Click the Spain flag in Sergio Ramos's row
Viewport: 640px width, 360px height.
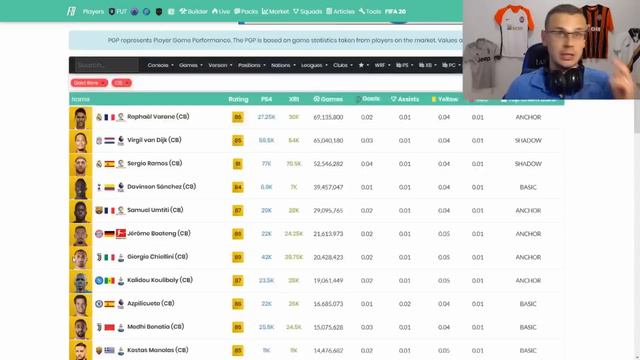109,164
